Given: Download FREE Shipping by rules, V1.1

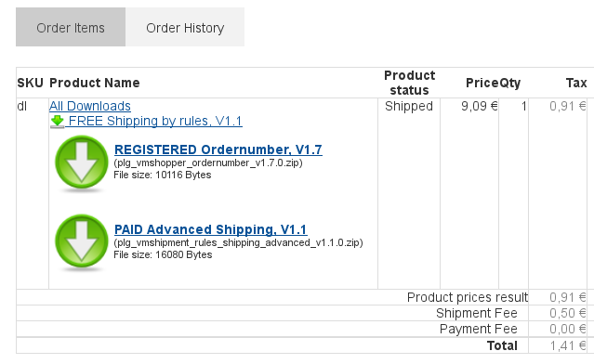Looking at the screenshot, I should click(155, 121).
